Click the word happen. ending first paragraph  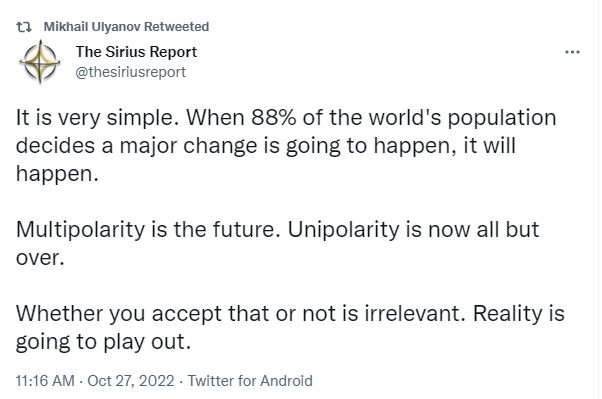pos(57,174)
